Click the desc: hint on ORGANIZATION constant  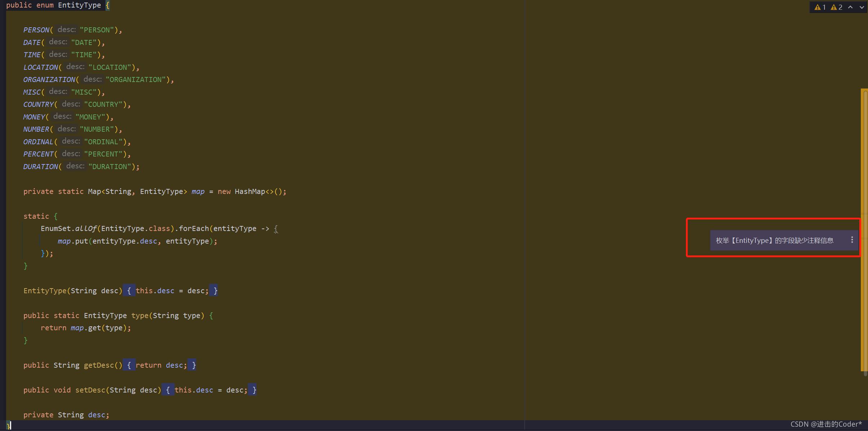(92, 80)
